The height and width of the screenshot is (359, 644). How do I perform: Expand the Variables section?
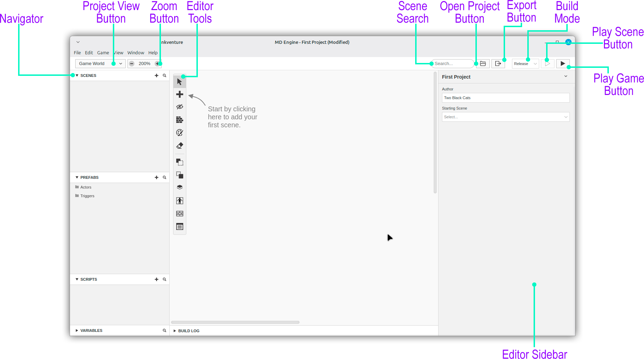(77, 330)
